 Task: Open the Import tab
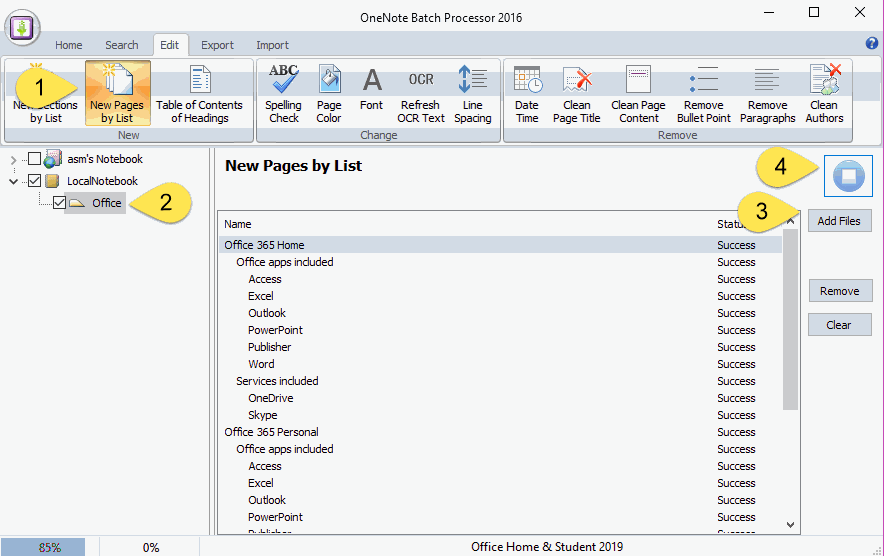(272, 45)
